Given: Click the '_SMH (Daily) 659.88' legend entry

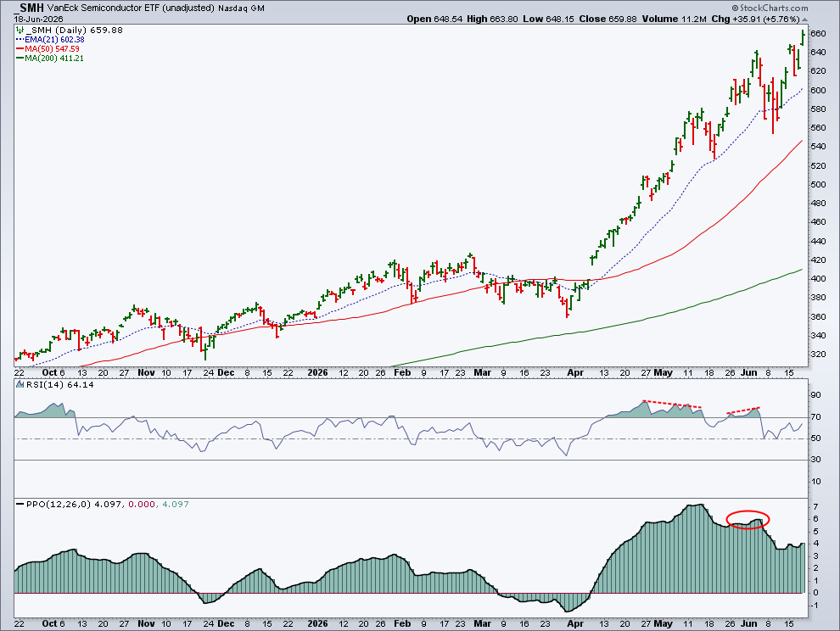Looking at the screenshot, I should coord(74,30).
